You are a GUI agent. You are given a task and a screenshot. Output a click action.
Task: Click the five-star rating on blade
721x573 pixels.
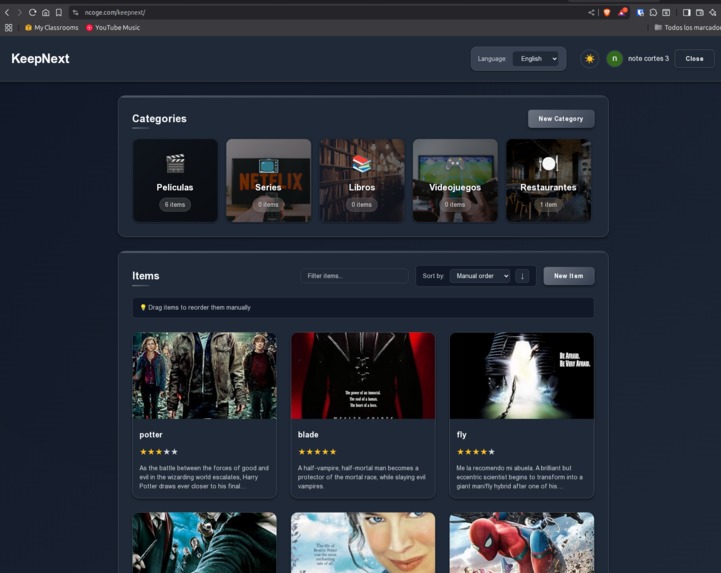click(317, 452)
